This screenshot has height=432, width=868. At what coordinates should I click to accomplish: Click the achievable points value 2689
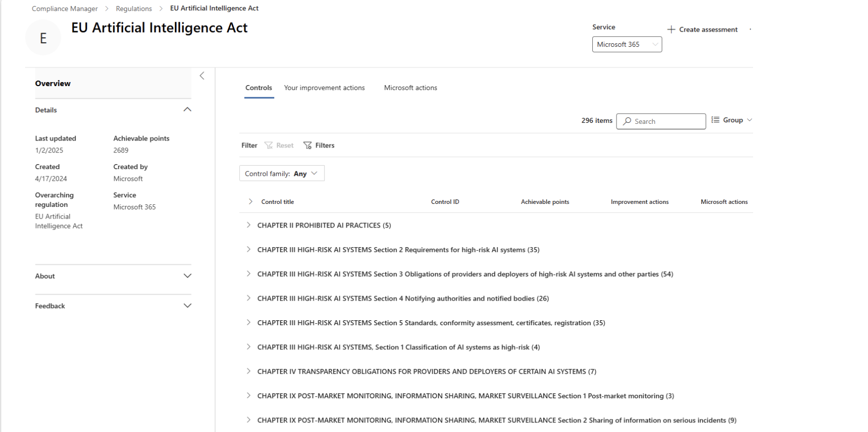pyautogui.click(x=121, y=151)
